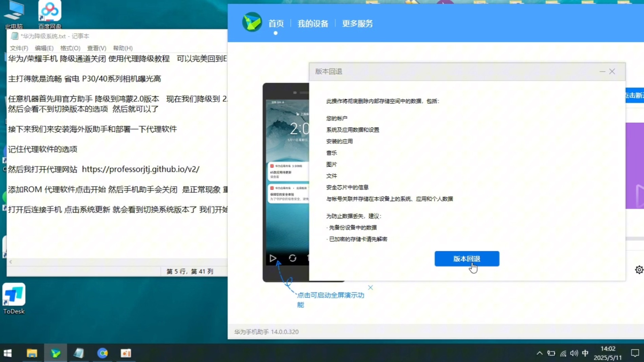644x362 pixels.
Task: Open the 查看(V) menu in Notepad
Action: pyautogui.click(x=97, y=48)
